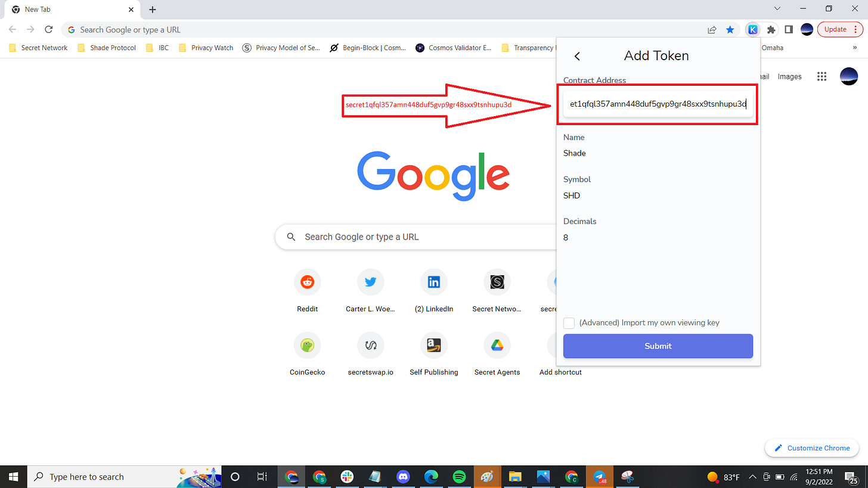
Task: Open Discord from the taskbar
Action: click(x=404, y=477)
